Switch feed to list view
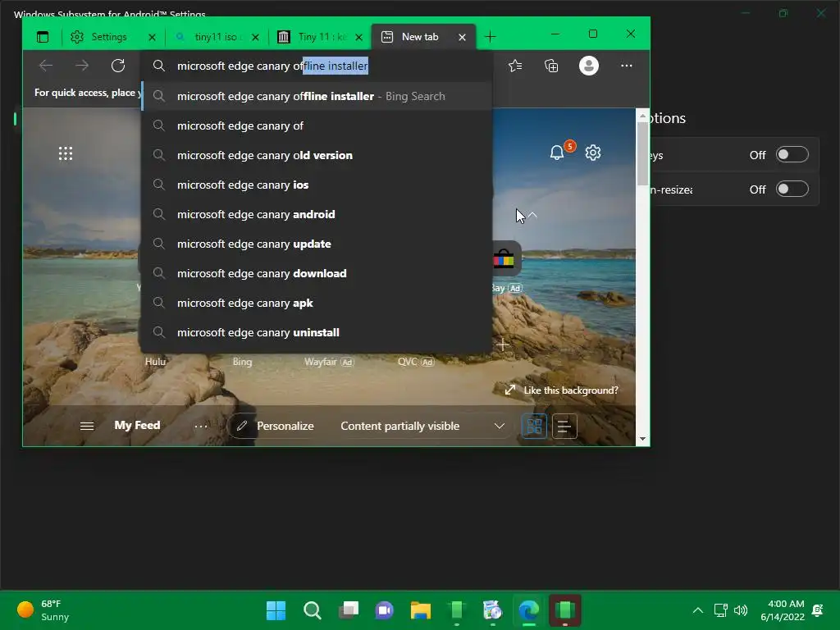The image size is (840, 630). [564, 427]
